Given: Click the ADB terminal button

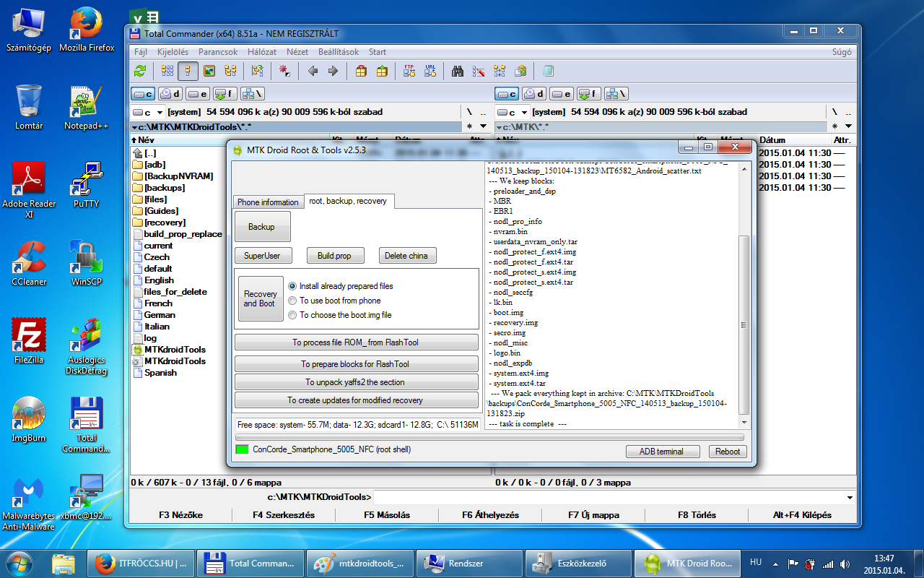Looking at the screenshot, I should pyautogui.click(x=662, y=452).
